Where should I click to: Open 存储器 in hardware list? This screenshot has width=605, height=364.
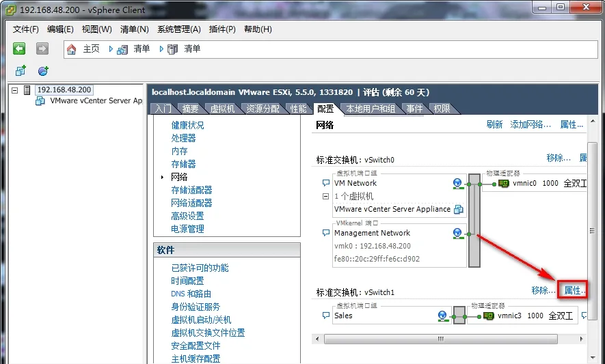pyautogui.click(x=183, y=165)
